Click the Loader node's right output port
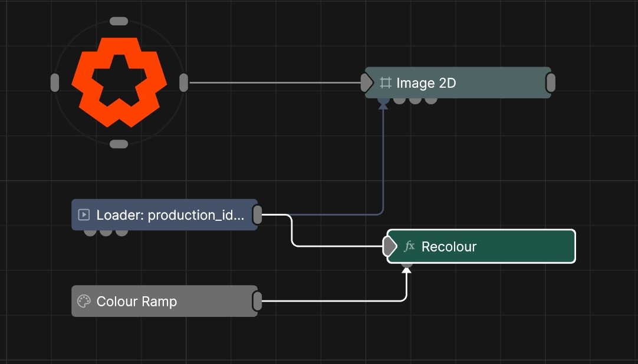Image resolution: width=638 pixels, height=364 pixels. click(257, 215)
